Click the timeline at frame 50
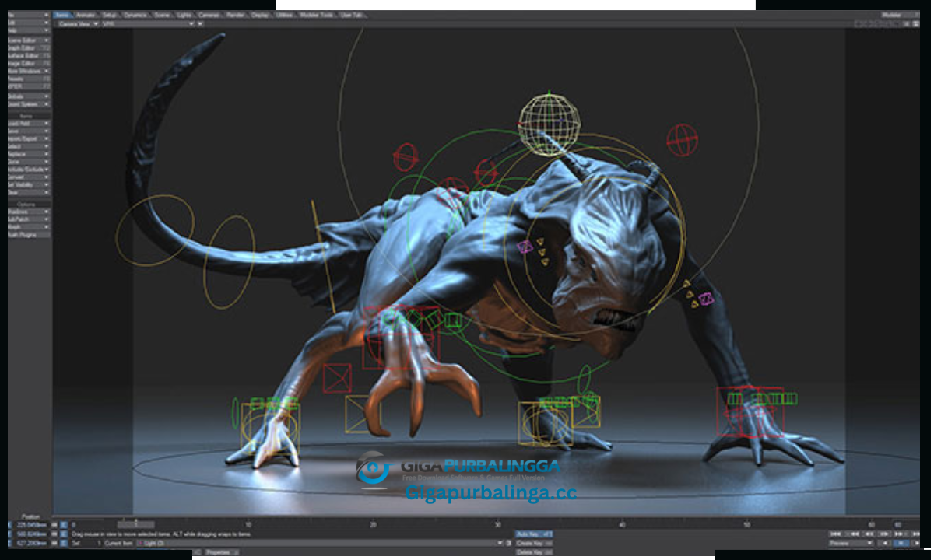Image resolution: width=934 pixels, height=560 pixels. [x=746, y=525]
